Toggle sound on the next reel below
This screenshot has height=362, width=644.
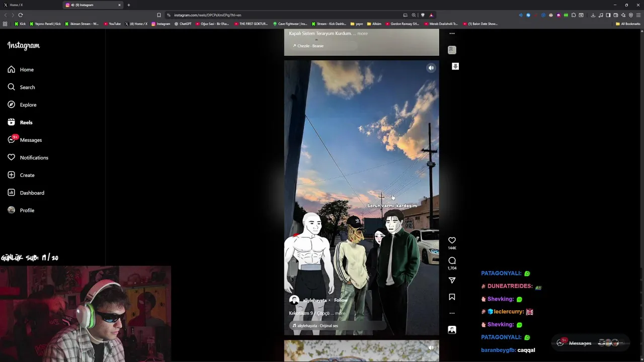coord(431,347)
